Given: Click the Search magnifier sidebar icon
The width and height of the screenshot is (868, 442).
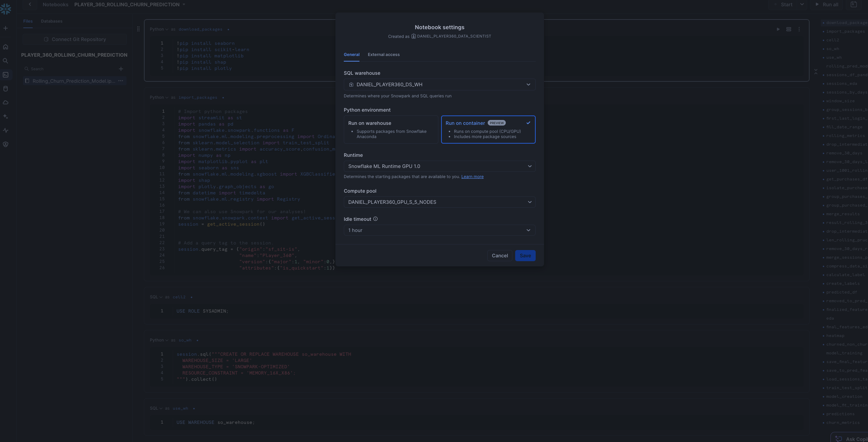Looking at the screenshot, I should (x=6, y=61).
